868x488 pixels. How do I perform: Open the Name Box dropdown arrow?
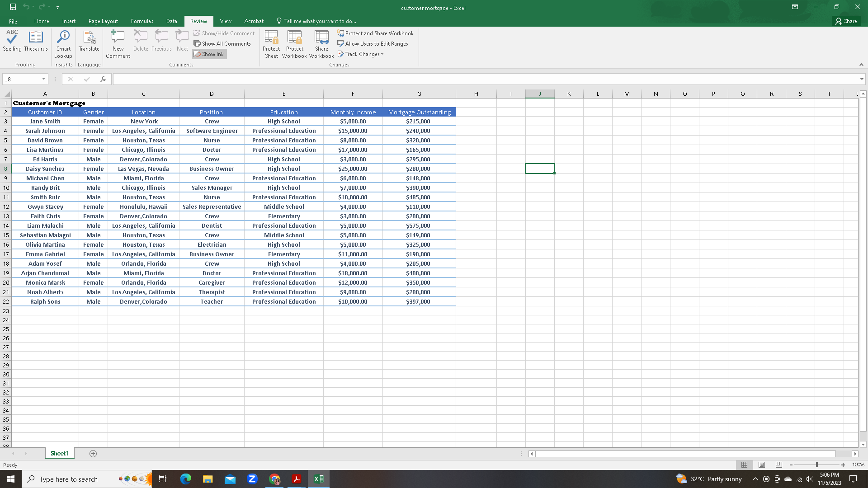coord(43,79)
